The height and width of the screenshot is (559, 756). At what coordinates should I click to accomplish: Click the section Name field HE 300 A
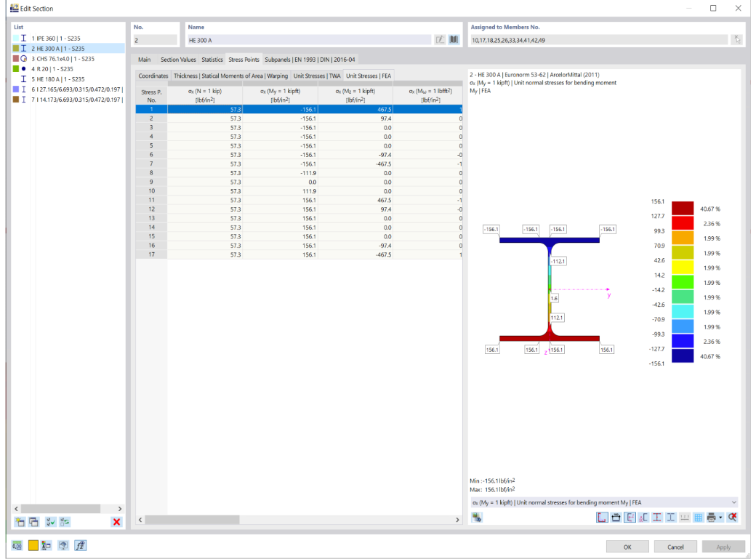(308, 40)
